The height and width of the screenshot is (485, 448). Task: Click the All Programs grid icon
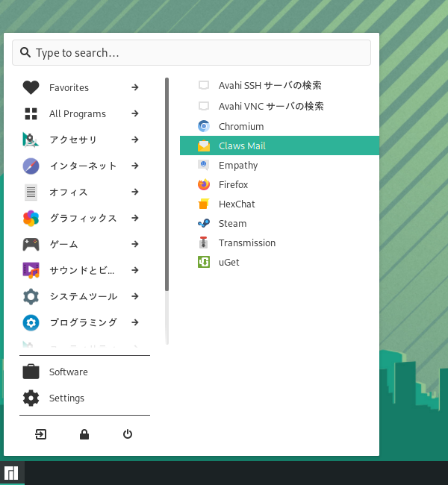pyautogui.click(x=31, y=114)
